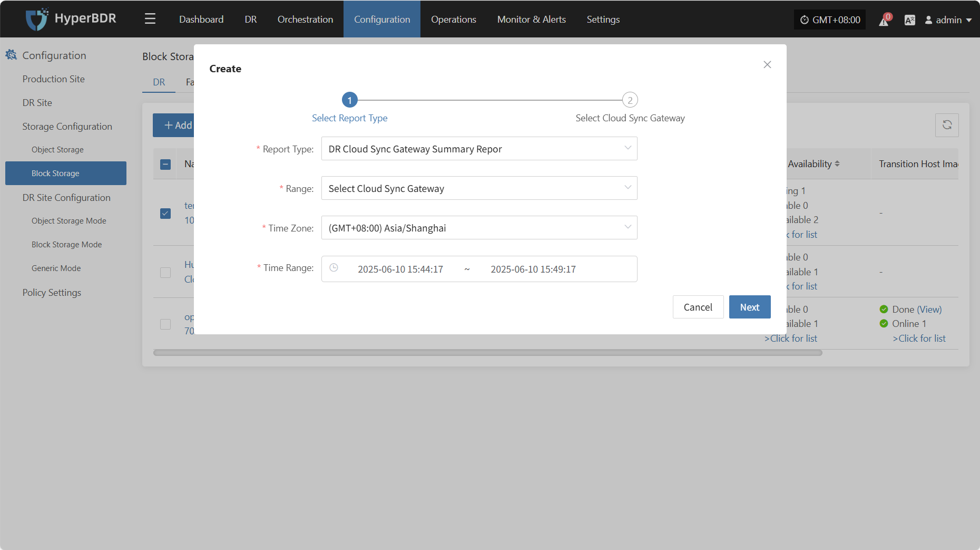The image size is (980, 550).
Task: Click the Cancel button
Action: [698, 307]
